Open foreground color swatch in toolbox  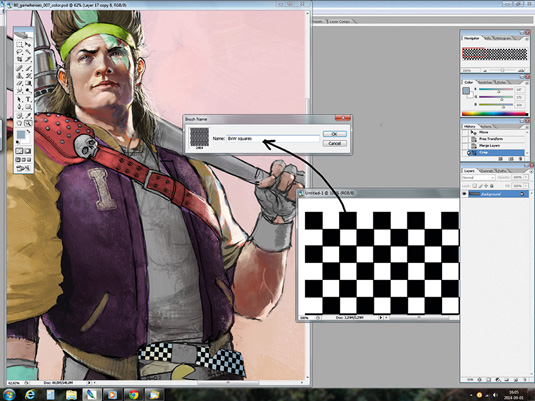click(21, 134)
